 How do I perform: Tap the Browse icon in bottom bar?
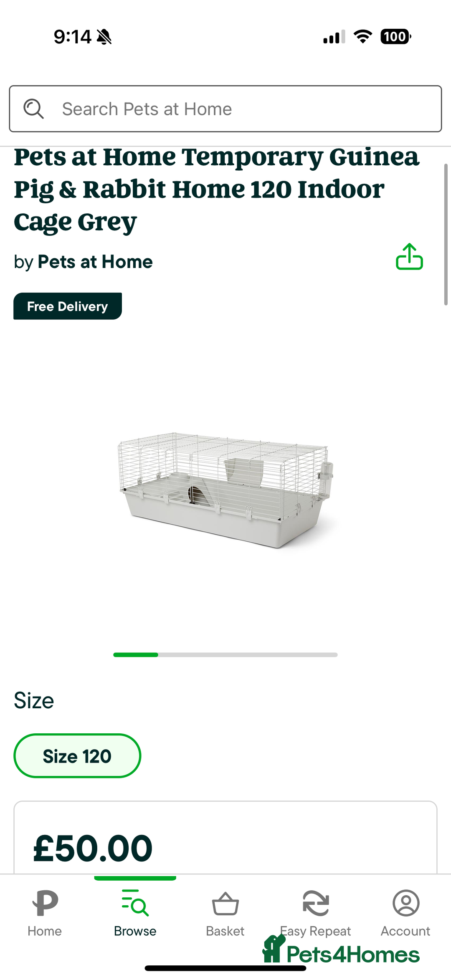point(135,903)
